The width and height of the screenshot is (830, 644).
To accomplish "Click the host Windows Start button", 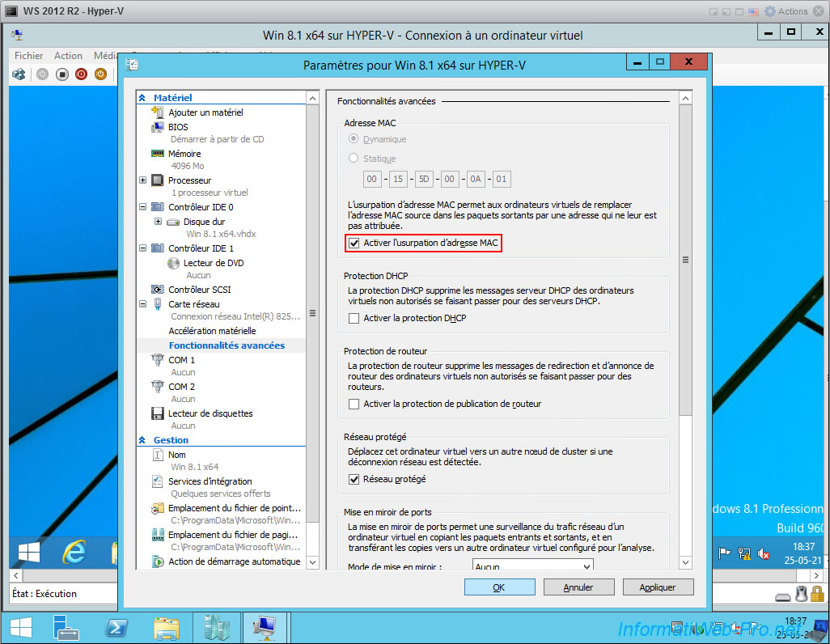I will [x=21, y=628].
